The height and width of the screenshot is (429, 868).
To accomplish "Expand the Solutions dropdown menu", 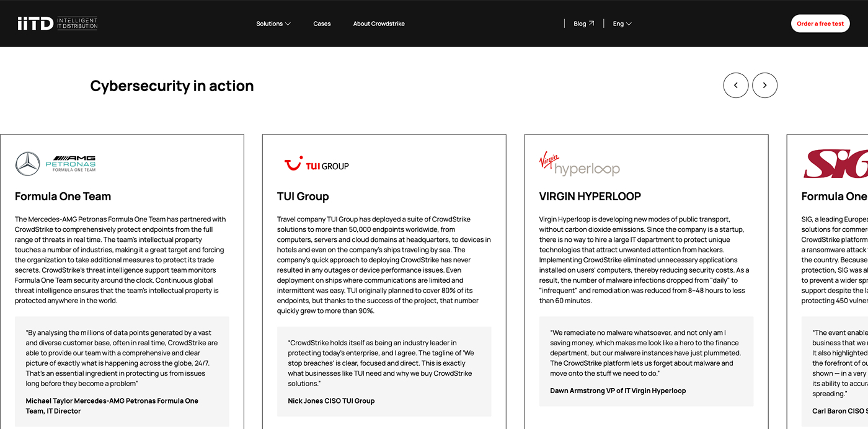I will [x=273, y=24].
